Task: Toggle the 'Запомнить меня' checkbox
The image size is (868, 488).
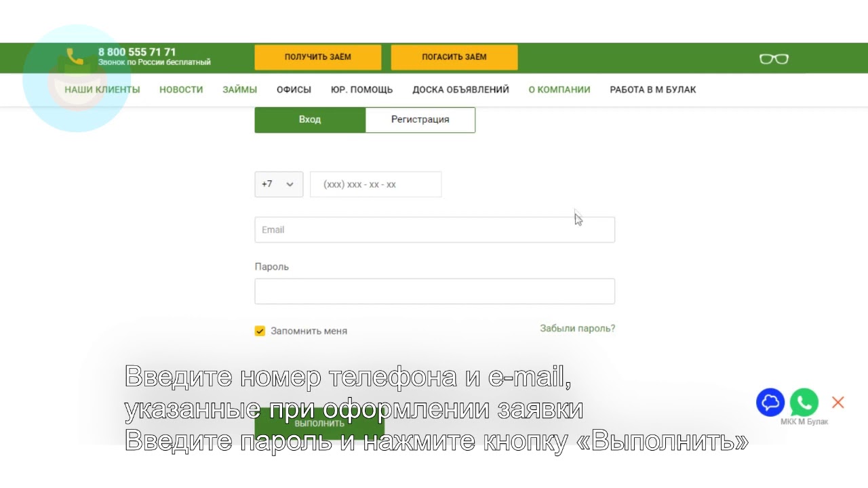Action: coord(260,331)
